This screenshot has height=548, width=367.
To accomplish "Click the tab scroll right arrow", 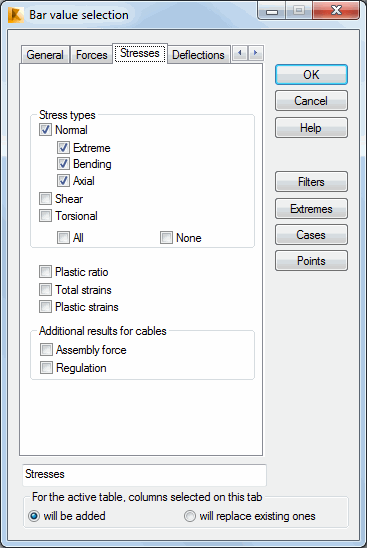I will pyautogui.click(x=256, y=53).
